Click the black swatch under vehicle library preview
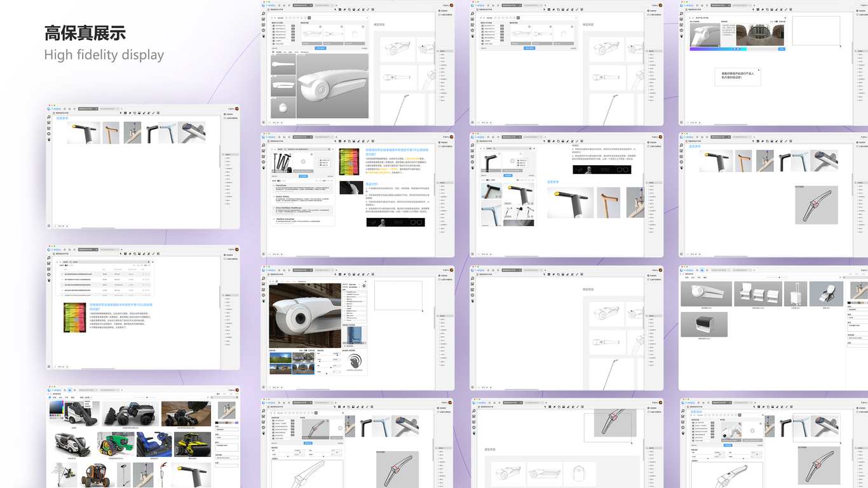 pyautogui.click(x=217, y=423)
